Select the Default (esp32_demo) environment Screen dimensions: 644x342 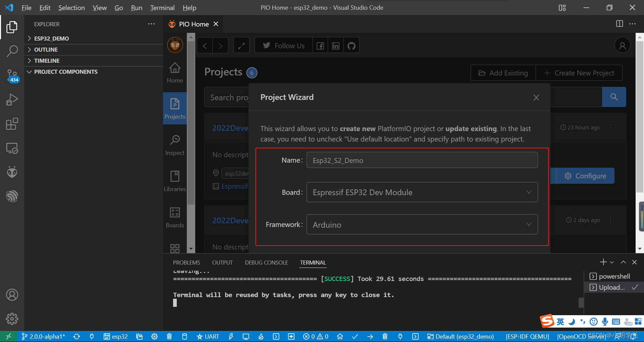461,337
